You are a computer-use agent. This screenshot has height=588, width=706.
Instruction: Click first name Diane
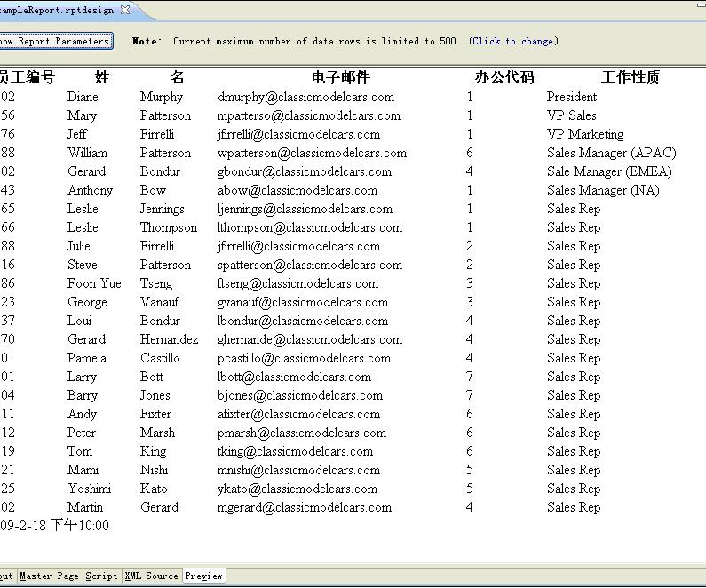[83, 97]
